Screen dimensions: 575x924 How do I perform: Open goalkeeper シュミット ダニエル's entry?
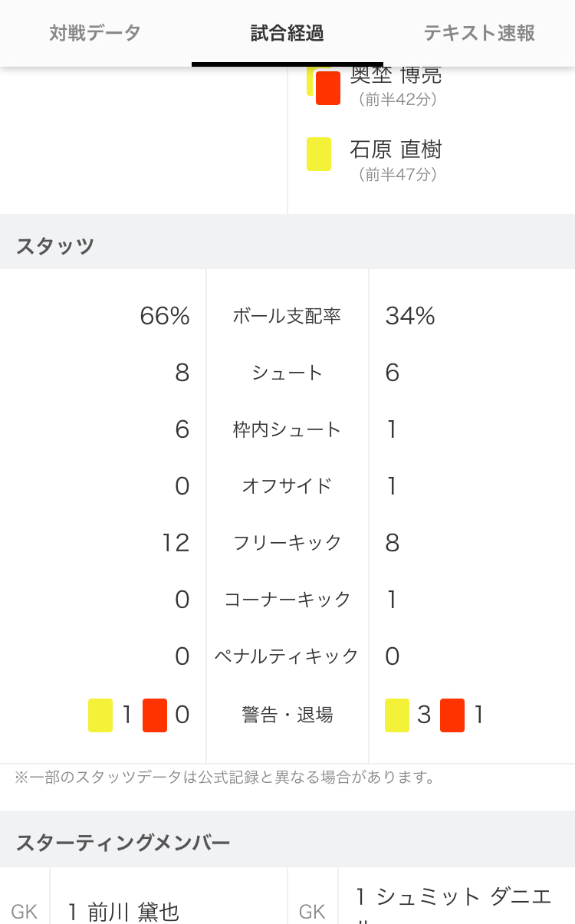(454, 897)
